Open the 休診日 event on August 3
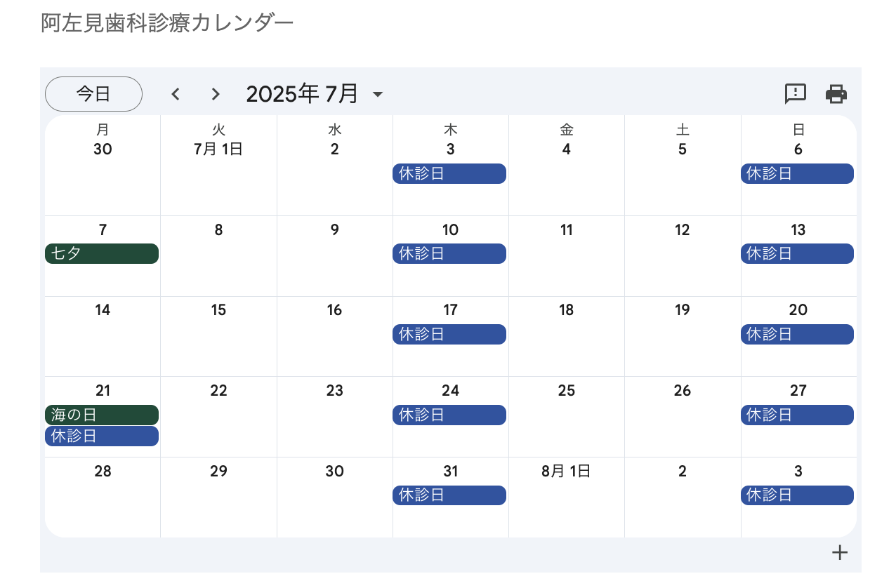 point(797,495)
